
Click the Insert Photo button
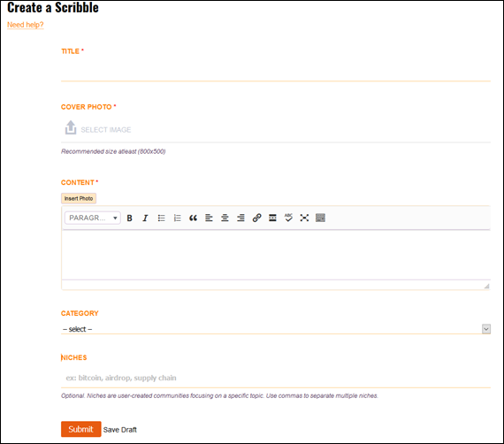point(79,198)
